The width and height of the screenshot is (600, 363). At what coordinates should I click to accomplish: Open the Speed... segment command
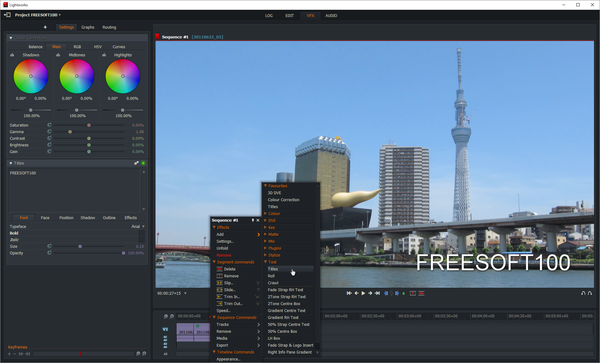223,311
